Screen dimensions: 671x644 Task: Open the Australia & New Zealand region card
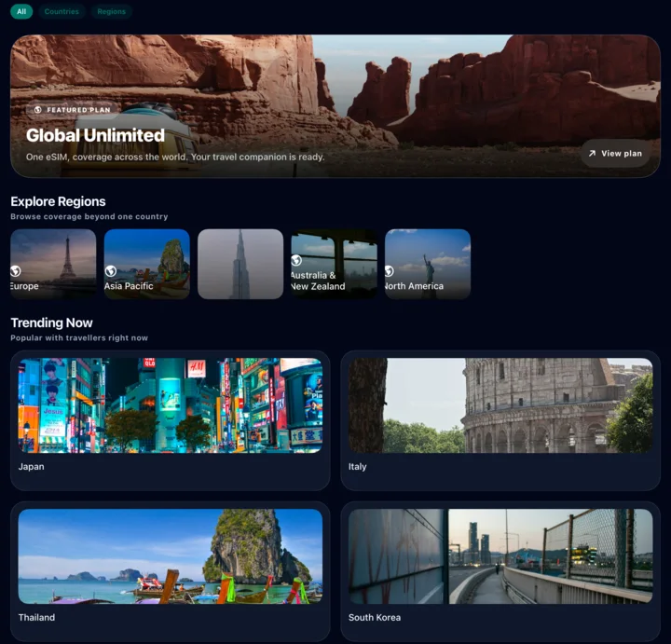click(x=335, y=264)
